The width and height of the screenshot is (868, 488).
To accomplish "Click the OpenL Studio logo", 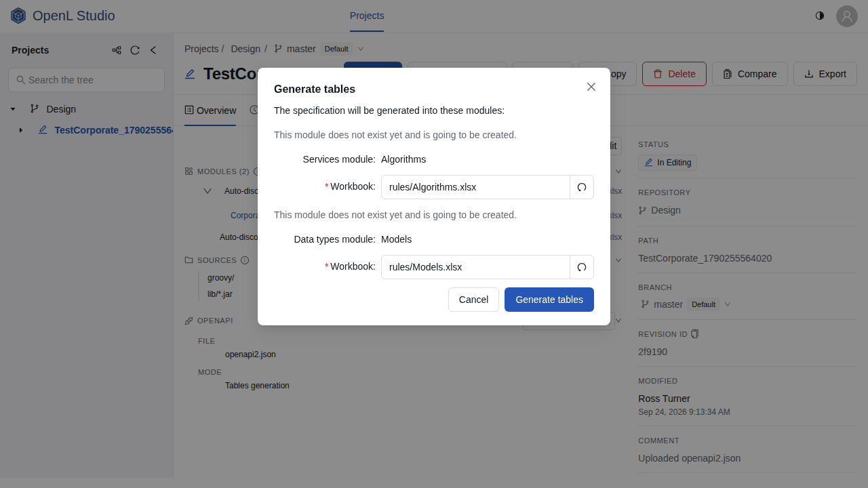I will click(62, 16).
